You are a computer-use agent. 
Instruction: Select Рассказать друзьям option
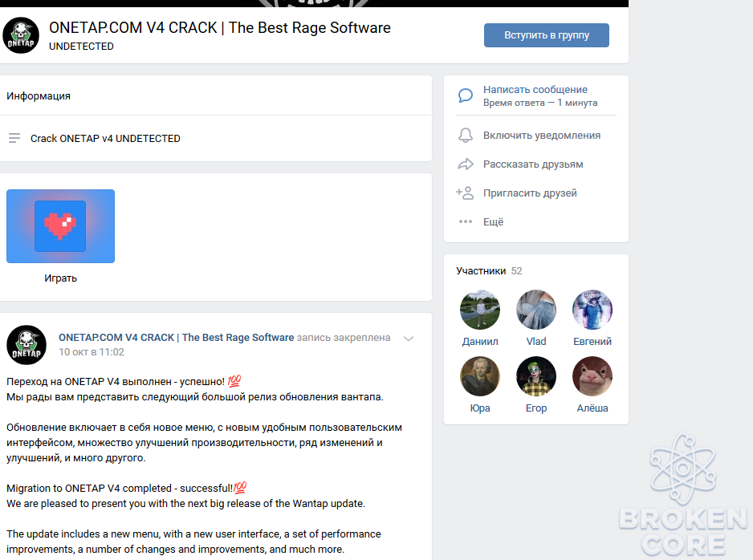pos(533,164)
